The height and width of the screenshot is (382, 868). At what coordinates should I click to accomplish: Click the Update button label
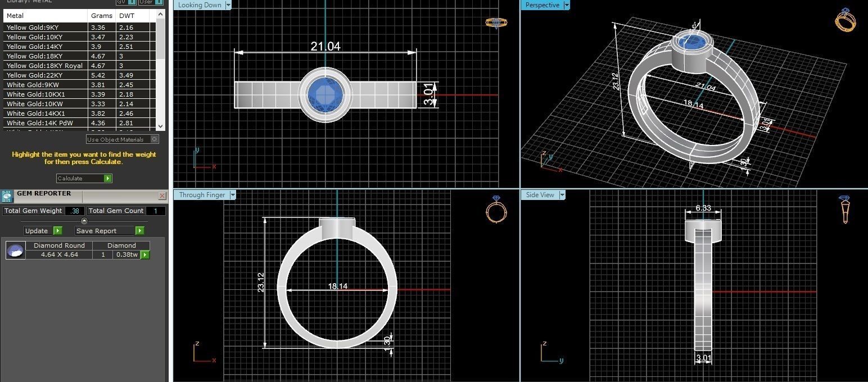37,231
